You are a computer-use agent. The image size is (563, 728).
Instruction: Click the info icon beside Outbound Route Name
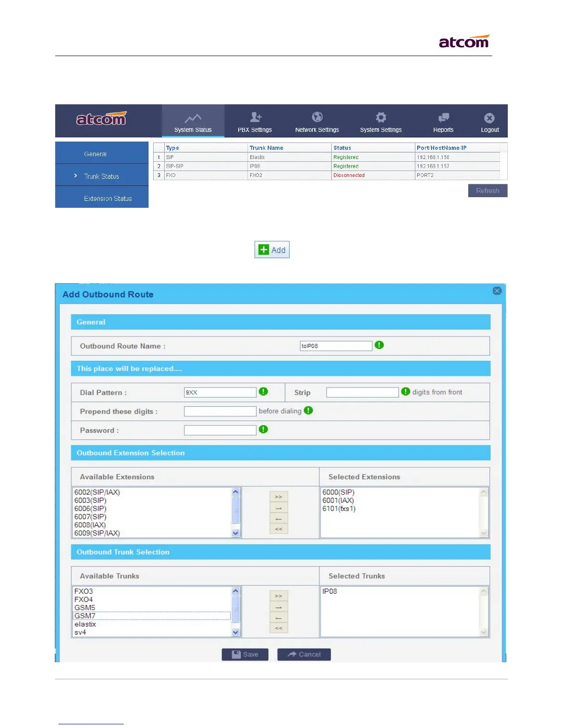379,345
